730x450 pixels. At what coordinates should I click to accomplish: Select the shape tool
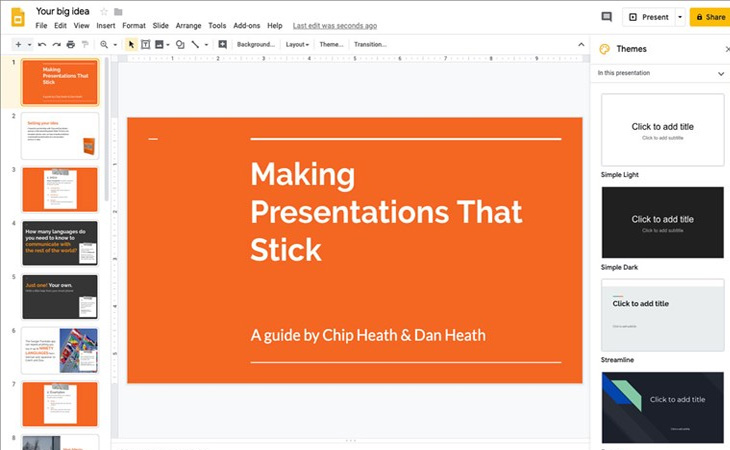[x=180, y=45]
